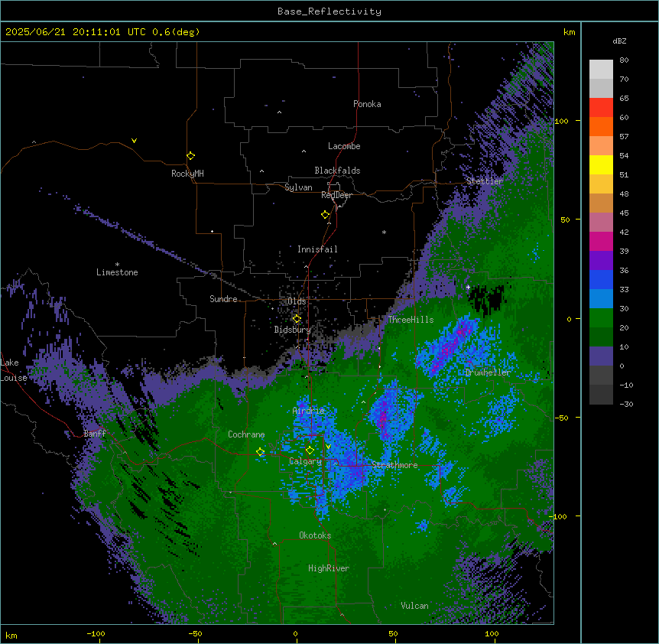Select the Sylvan label
Viewport: 659px width, 644px height.
point(298,187)
